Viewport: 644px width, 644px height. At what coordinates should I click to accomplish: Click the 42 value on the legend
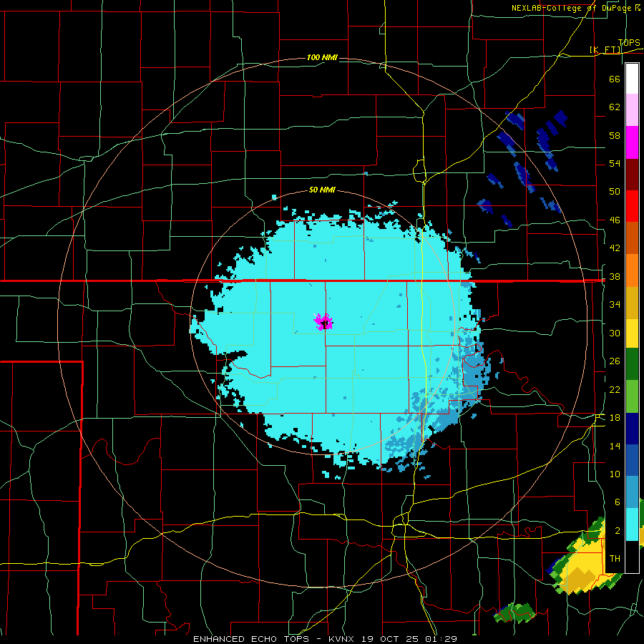coord(615,248)
